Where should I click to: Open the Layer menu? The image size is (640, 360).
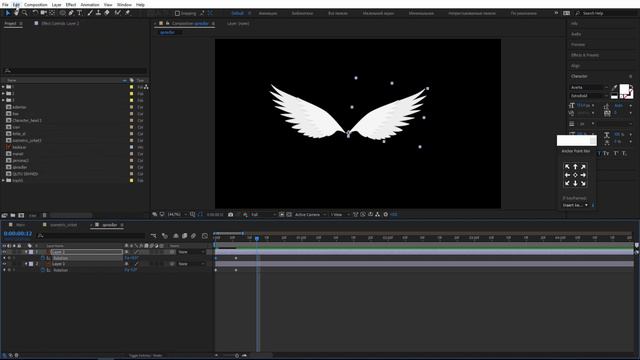pos(56,4)
